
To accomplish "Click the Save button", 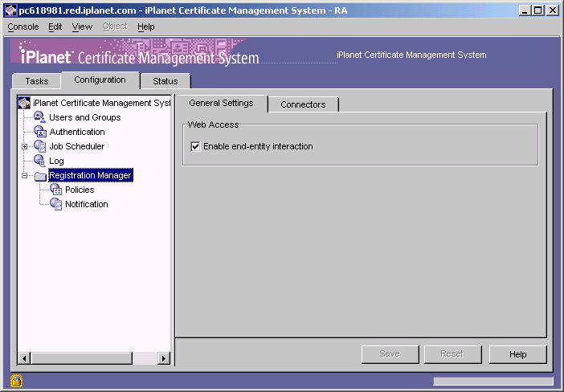I will point(390,354).
